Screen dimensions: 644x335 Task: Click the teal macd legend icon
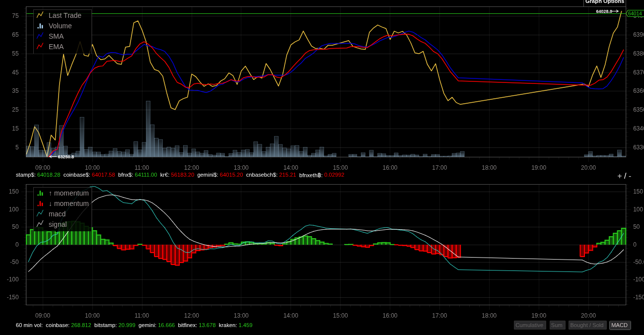(40, 213)
